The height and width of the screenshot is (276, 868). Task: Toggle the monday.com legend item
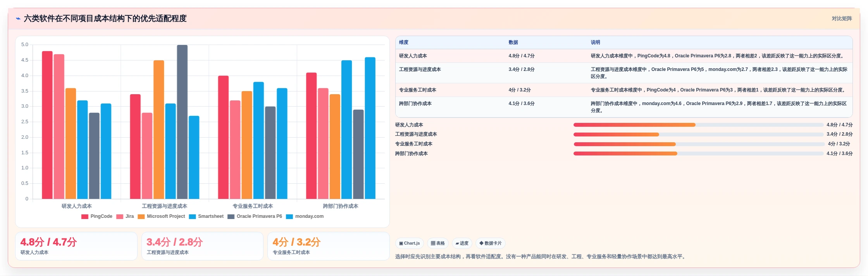tap(305, 216)
